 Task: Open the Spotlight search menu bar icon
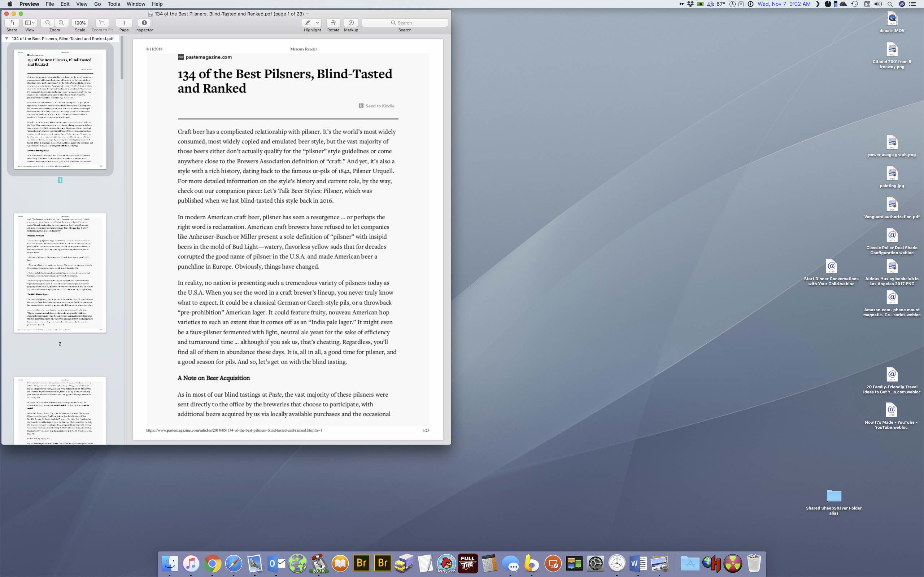coord(890,4)
